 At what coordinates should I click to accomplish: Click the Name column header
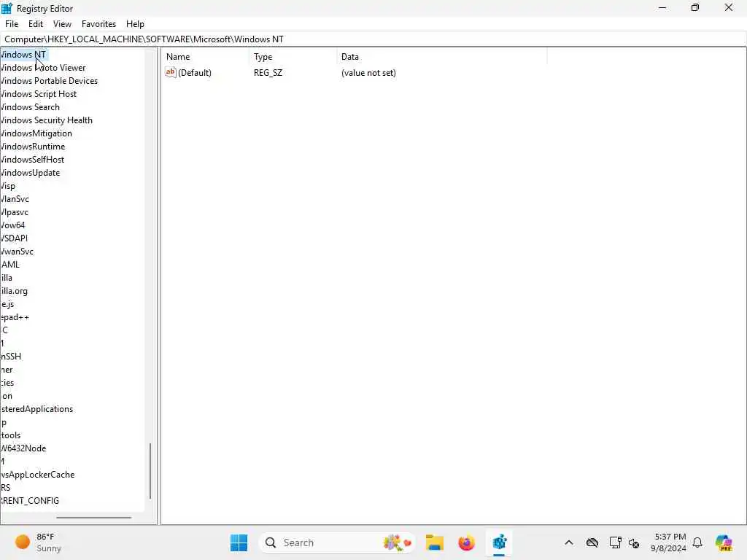[178, 57]
